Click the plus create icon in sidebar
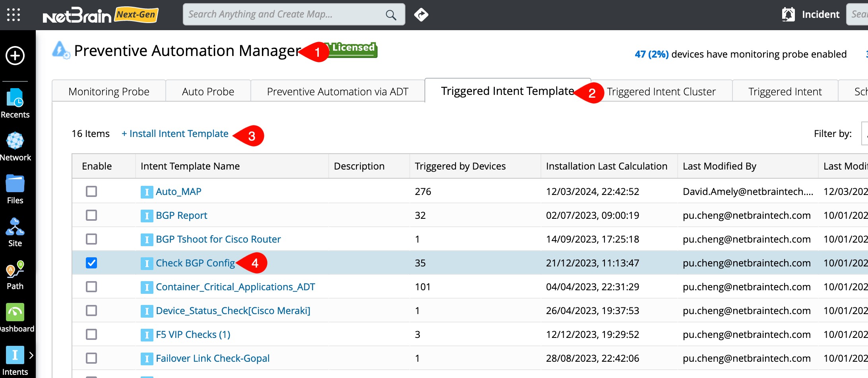This screenshot has width=868, height=378. pyautogui.click(x=15, y=56)
